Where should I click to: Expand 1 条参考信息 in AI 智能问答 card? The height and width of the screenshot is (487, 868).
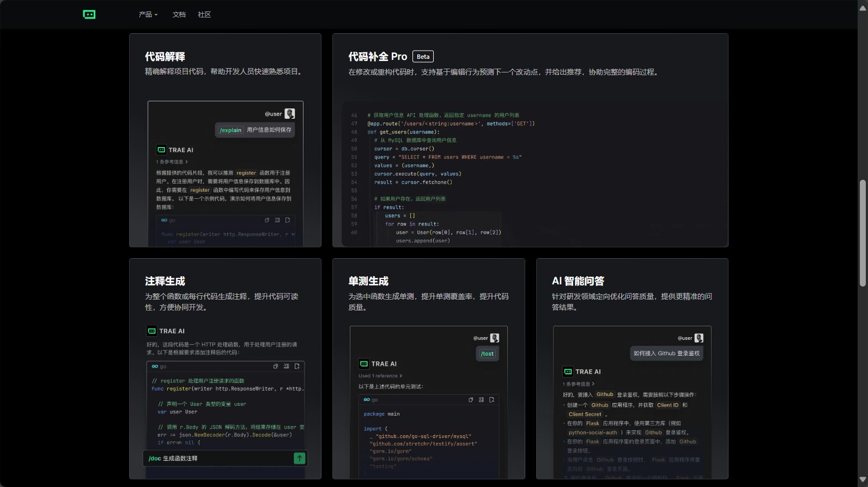[579, 384]
